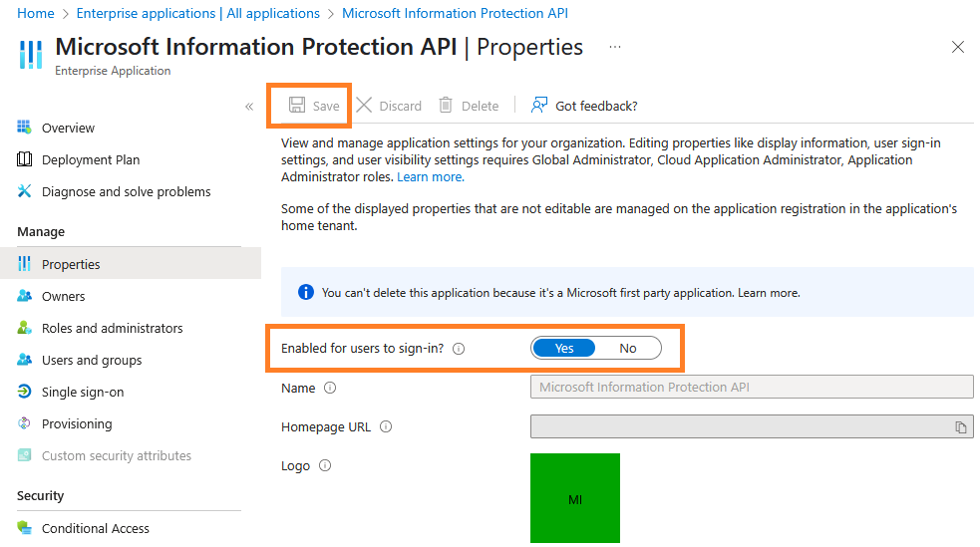Click the Discard X icon in toolbar
Screen dimensions: 980x547
(x=364, y=106)
